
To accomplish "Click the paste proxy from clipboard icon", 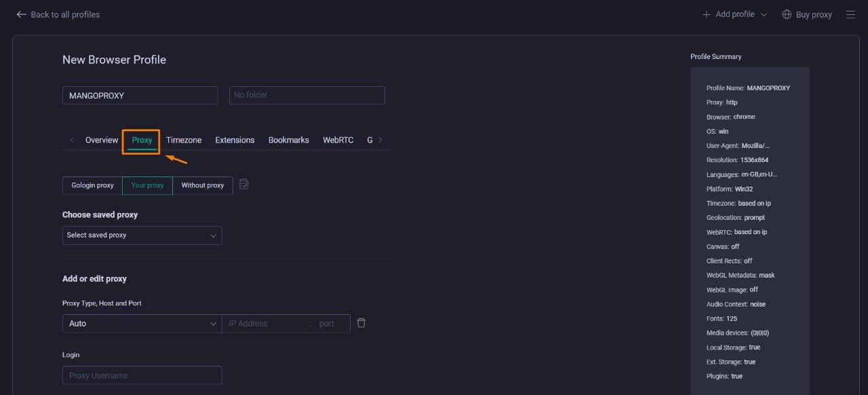I will (243, 184).
